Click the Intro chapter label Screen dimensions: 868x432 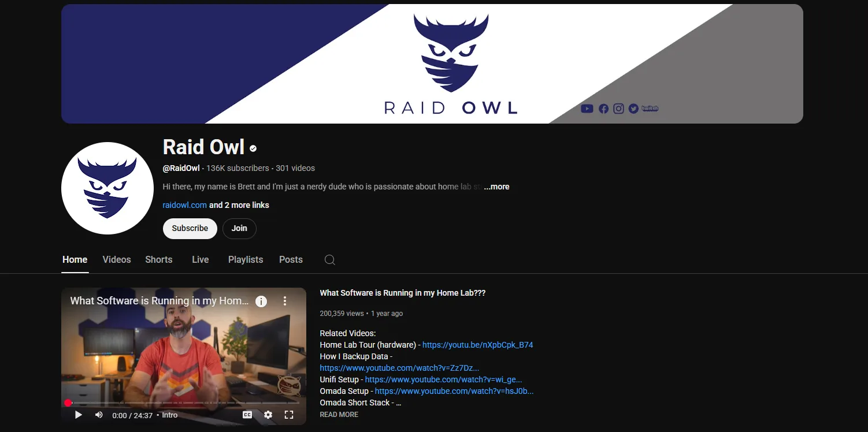170,415
